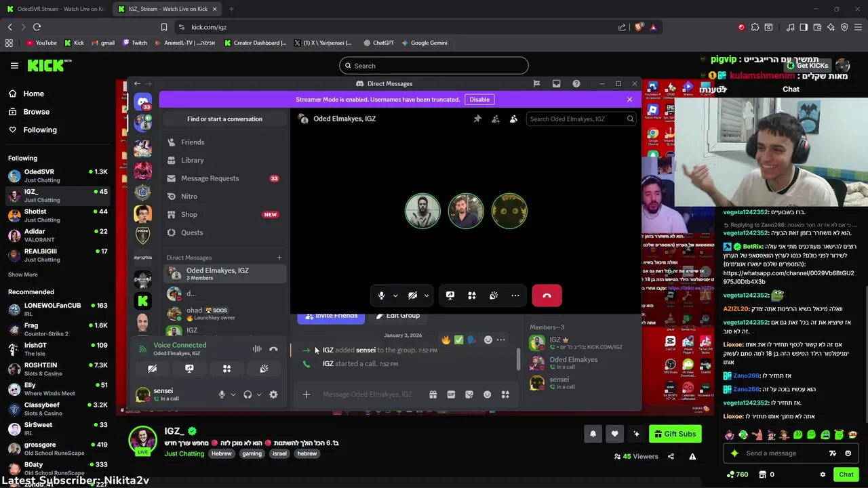Attach file with the plus button

[306, 394]
